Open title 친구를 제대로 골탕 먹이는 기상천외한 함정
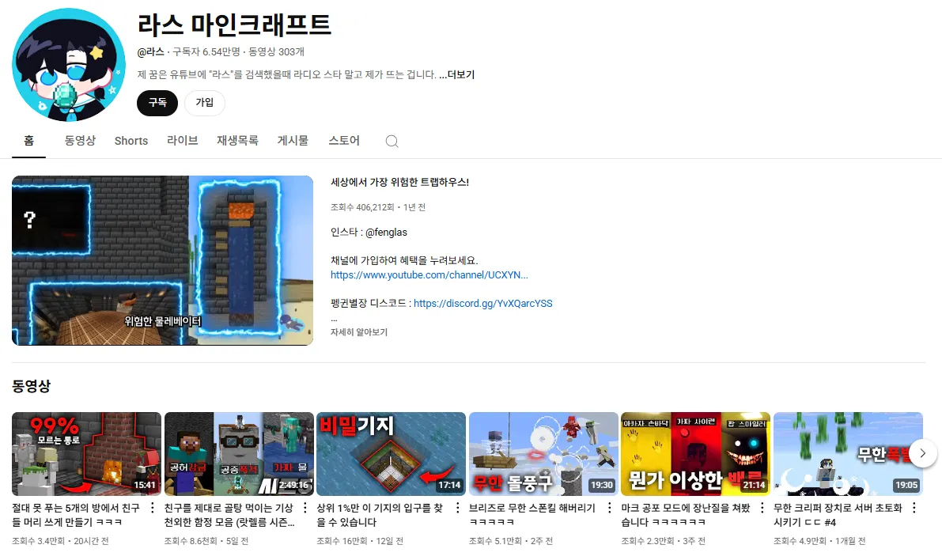Image resolution: width=942 pixels, height=560 pixels. click(x=229, y=515)
